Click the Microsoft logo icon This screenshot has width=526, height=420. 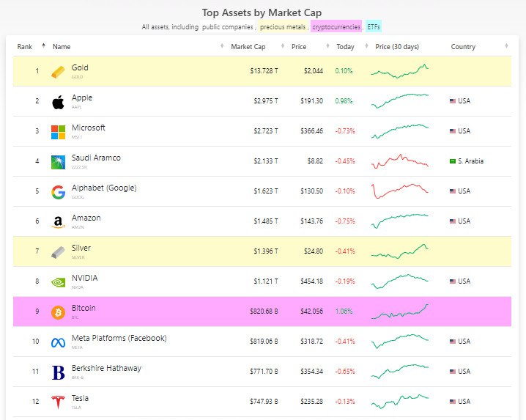tap(58, 132)
